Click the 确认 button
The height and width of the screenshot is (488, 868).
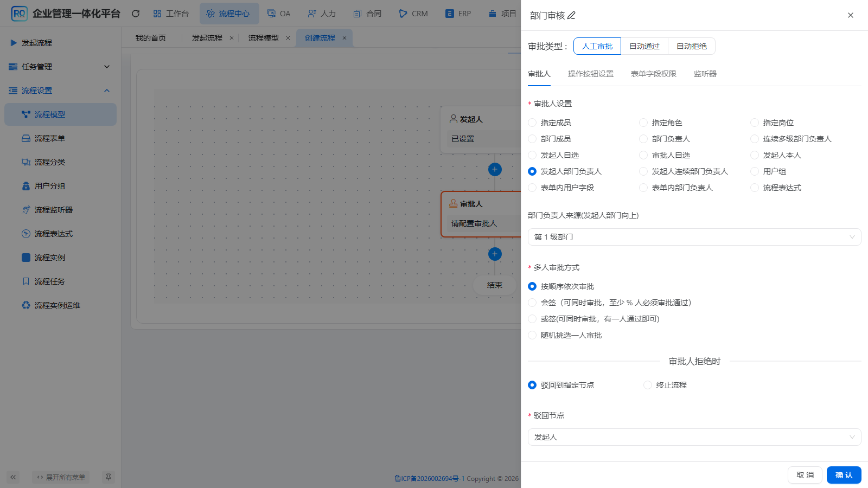click(844, 475)
